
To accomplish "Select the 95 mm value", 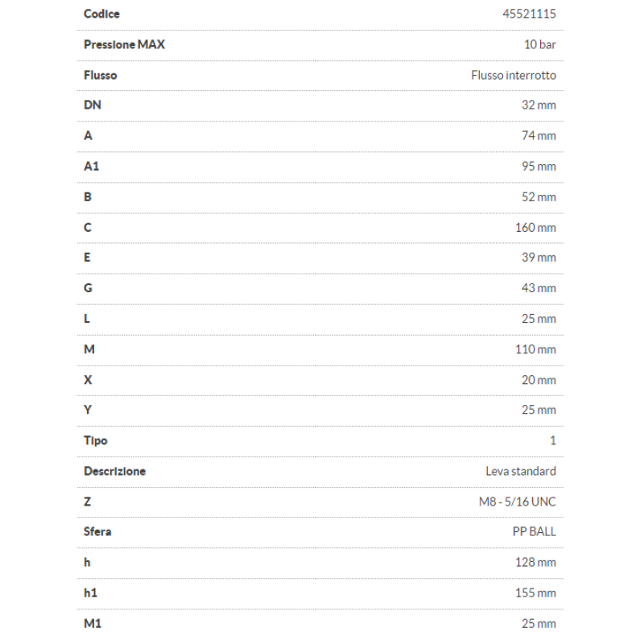I will click(x=539, y=166).
